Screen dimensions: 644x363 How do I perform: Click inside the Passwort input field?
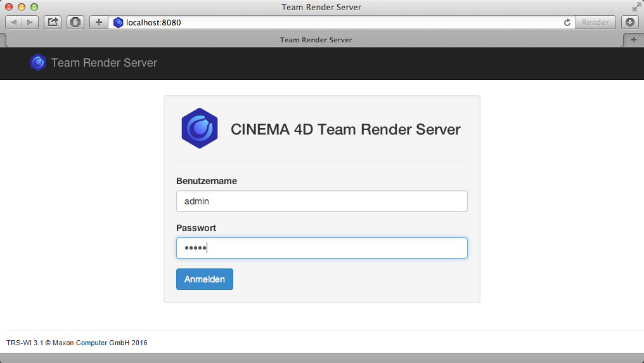pos(321,248)
